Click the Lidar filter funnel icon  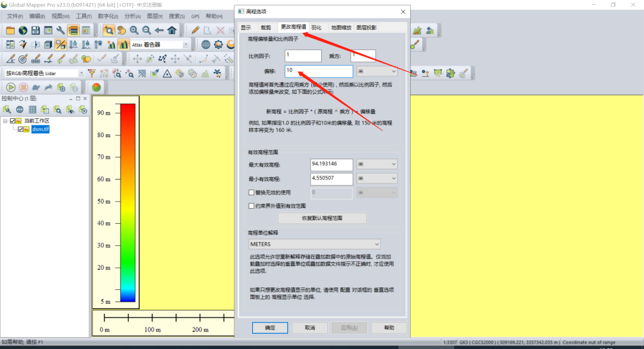(92, 73)
